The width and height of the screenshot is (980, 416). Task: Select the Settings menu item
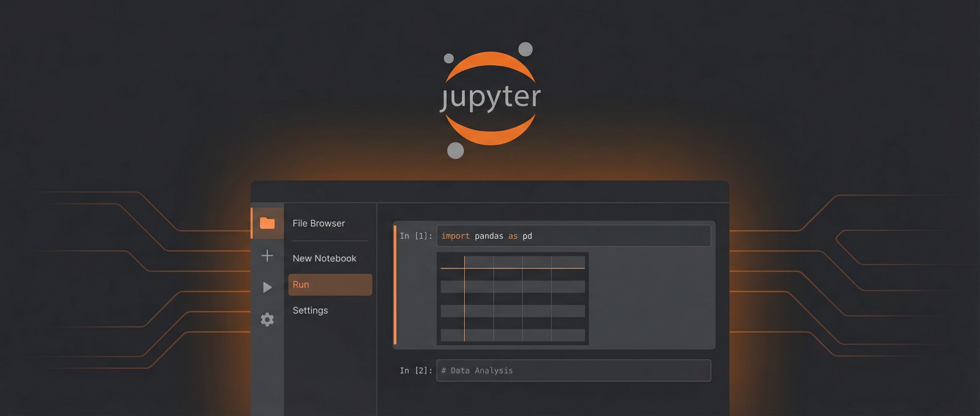tap(310, 310)
